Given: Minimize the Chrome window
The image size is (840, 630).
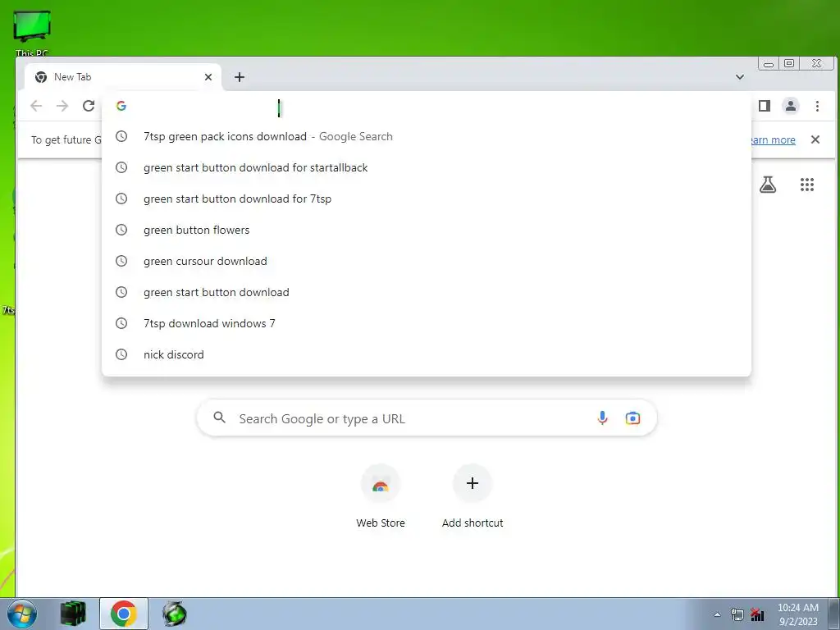Looking at the screenshot, I should [769, 64].
